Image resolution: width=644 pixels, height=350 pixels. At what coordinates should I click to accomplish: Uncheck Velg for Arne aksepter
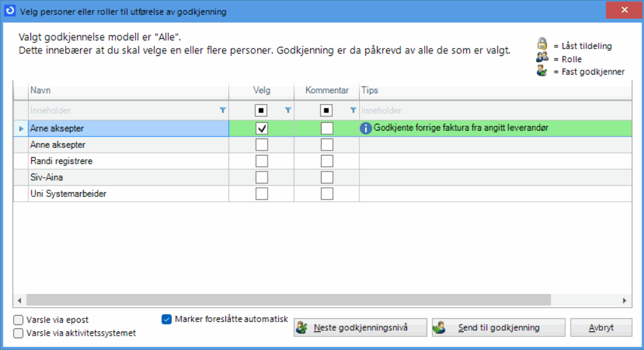point(262,128)
